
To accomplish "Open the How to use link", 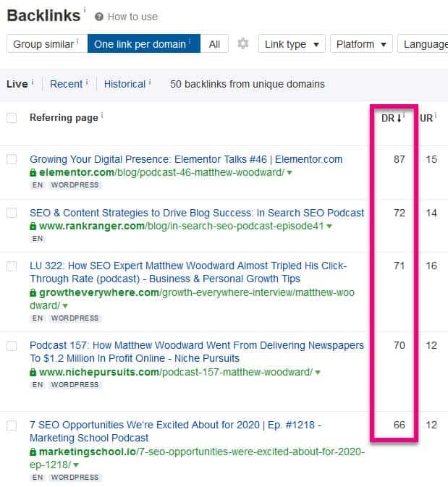I will 132,17.
